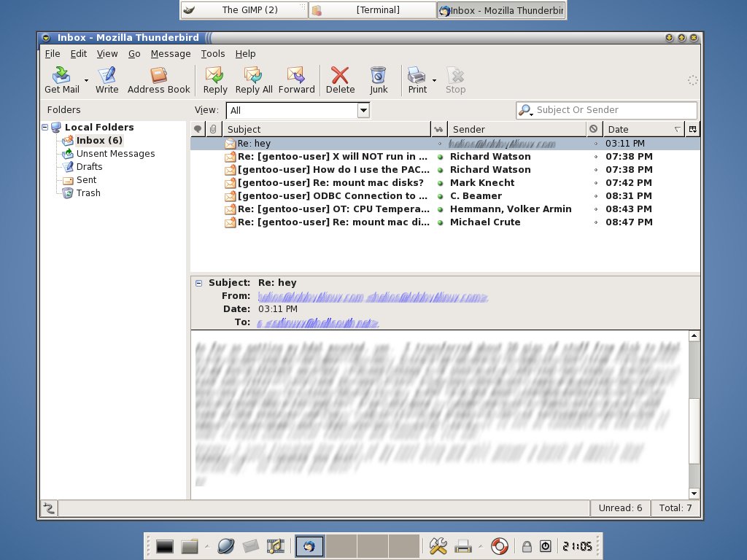The height and width of the screenshot is (560, 747).
Task: Toggle junk status of 'Re: hey' message
Action: point(595,144)
